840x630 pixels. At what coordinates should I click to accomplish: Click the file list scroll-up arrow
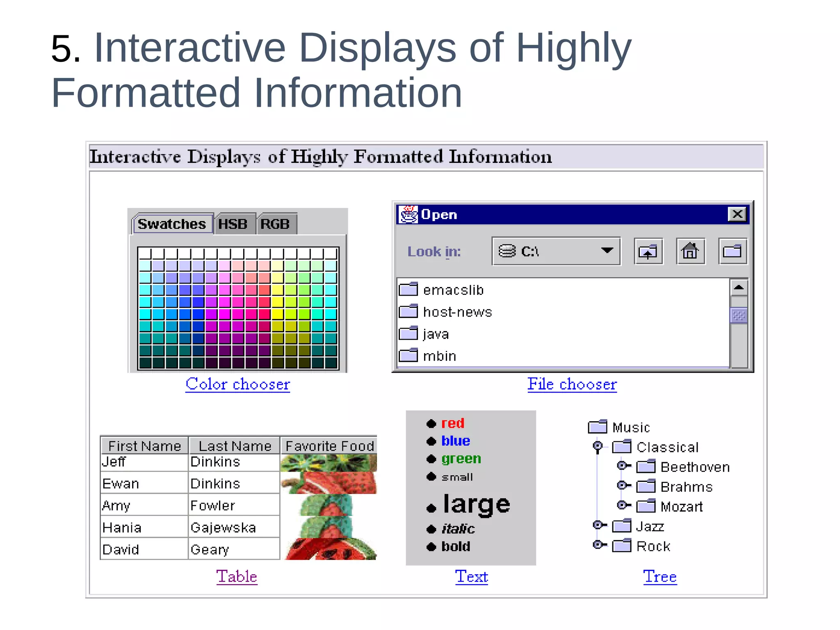[x=739, y=288]
